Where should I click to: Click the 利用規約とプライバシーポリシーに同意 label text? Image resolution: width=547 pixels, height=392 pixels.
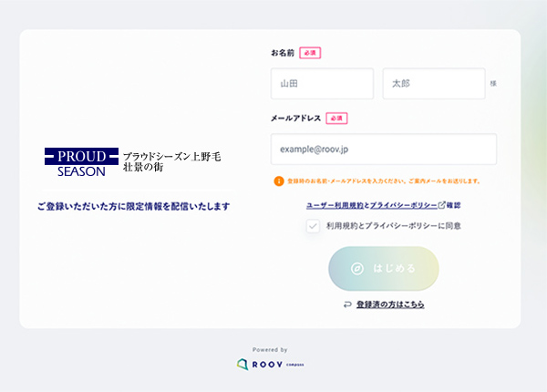[394, 226]
